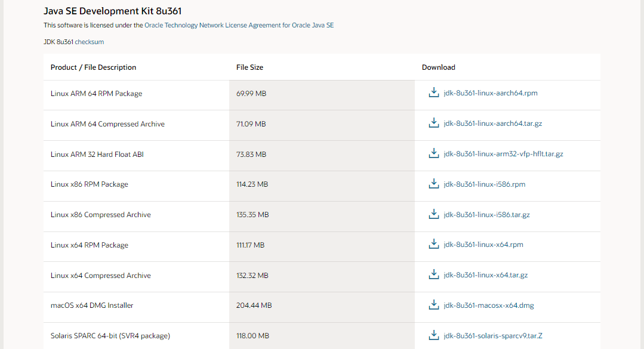Click download icon for jdk-8u361-linux-x64.rpm
This screenshot has width=644, height=349.
pyautogui.click(x=434, y=244)
